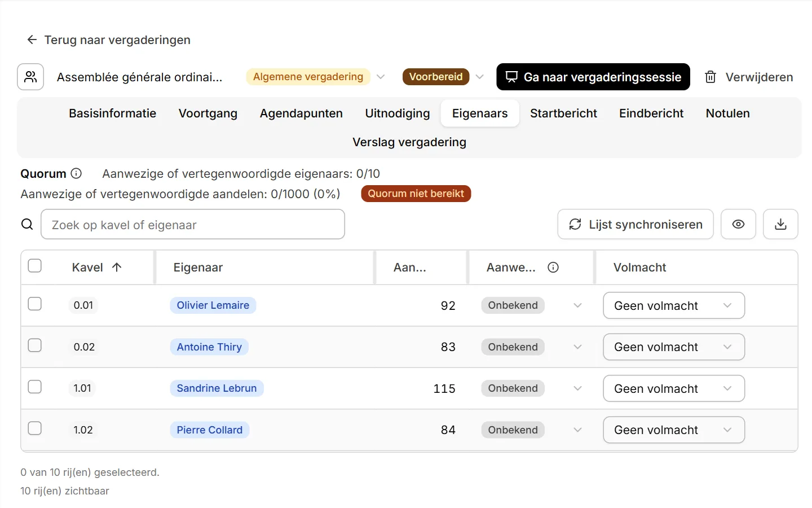Expand the Algemene vergadering type chevron
The width and height of the screenshot is (812, 508).
(x=381, y=77)
